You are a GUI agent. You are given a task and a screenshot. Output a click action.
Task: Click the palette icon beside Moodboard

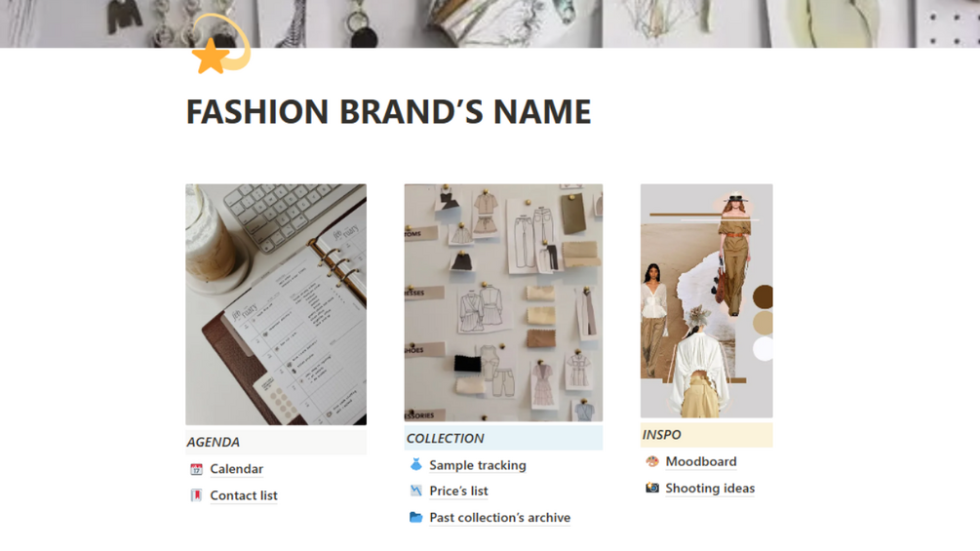pos(652,461)
